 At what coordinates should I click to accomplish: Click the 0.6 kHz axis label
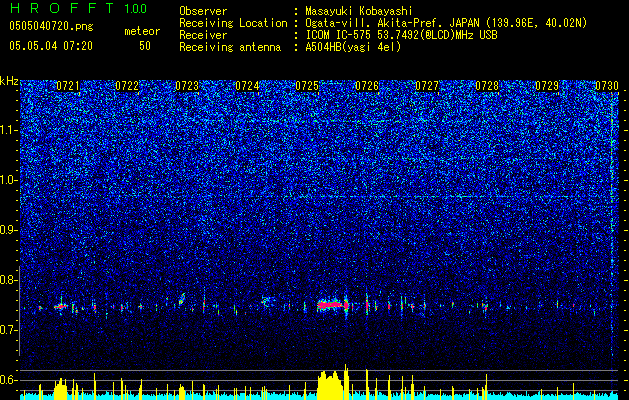(x=9, y=380)
